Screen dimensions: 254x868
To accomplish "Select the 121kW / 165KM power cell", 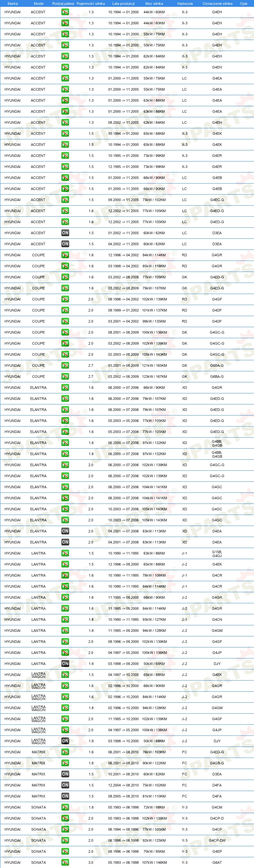I will 154,365.
